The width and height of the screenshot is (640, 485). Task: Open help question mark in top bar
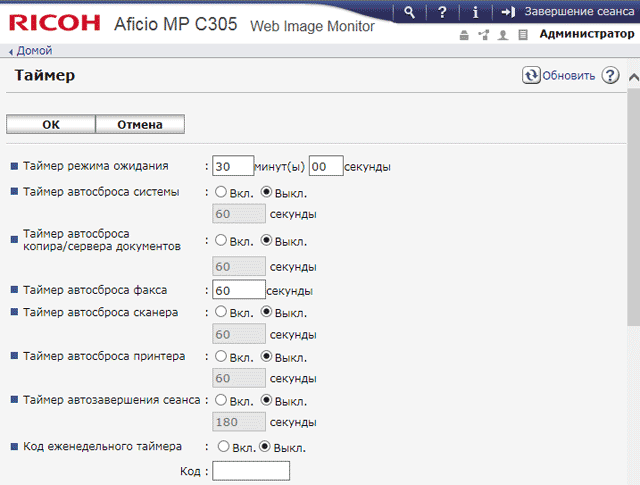pyautogui.click(x=442, y=12)
